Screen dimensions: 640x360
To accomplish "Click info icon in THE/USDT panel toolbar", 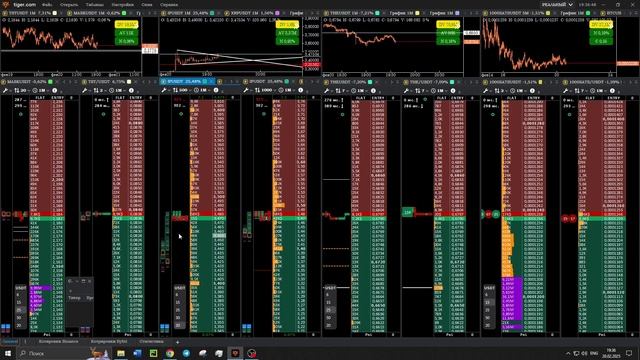I will (x=453, y=91).
